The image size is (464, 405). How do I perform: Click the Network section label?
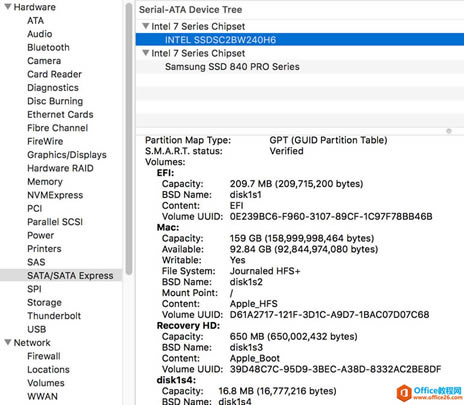click(x=32, y=342)
